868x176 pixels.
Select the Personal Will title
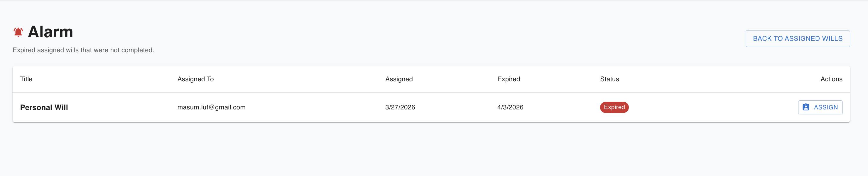pos(44,107)
